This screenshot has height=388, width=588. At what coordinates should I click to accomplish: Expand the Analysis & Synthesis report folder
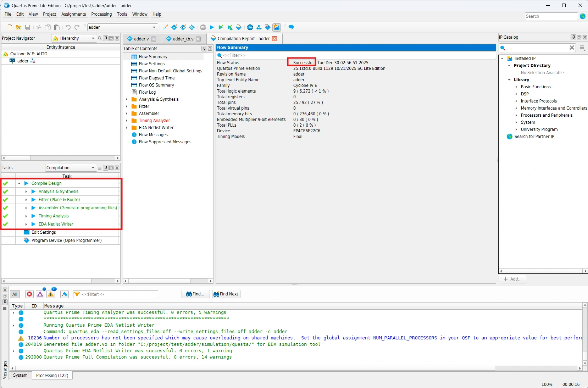click(127, 99)
